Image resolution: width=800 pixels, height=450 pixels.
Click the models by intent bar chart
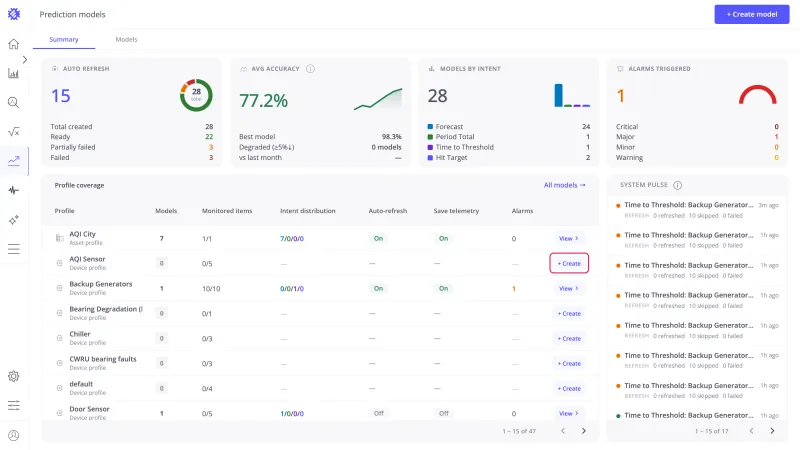572,95
